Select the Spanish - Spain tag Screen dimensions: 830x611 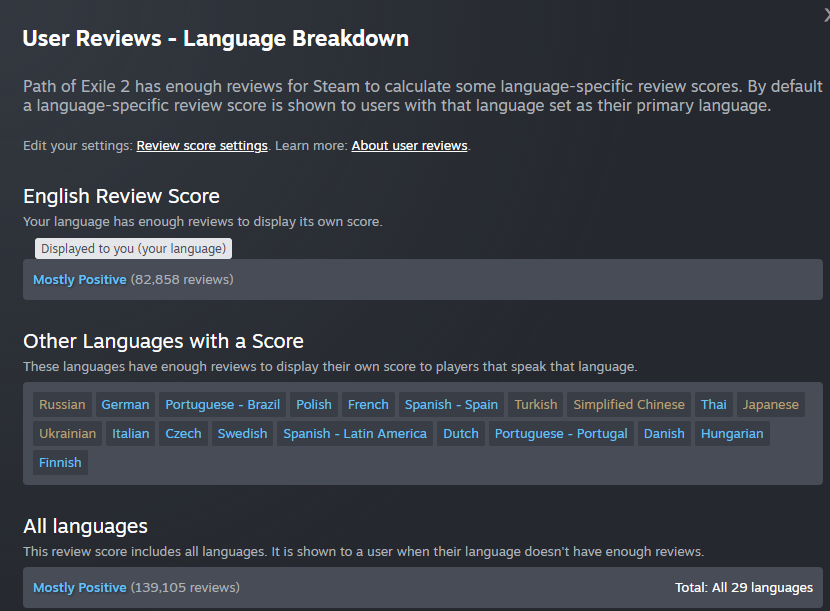[x=451, y=405]
